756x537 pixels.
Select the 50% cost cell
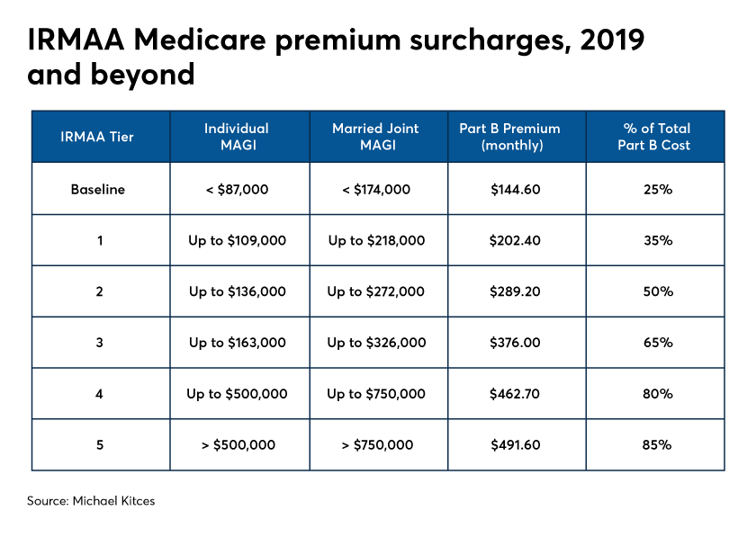pyautogui.click(x=658, y=291)
